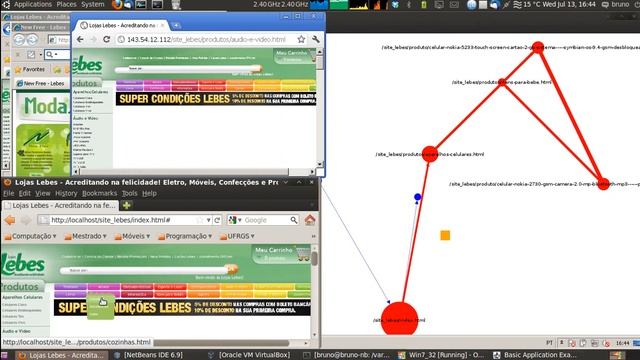
Task: Open the Tools menu in Firefox
Action: (129, 193)
